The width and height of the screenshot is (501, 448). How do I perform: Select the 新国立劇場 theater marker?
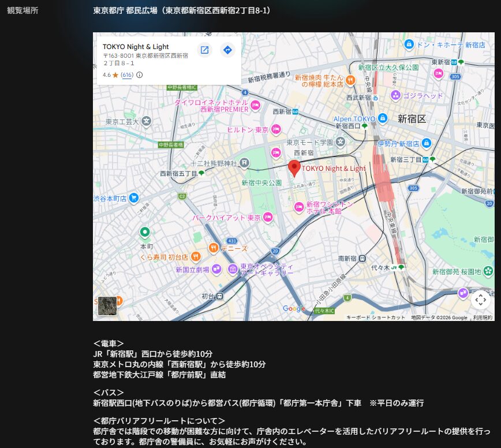pyautogui.click(x=216, y=269)
